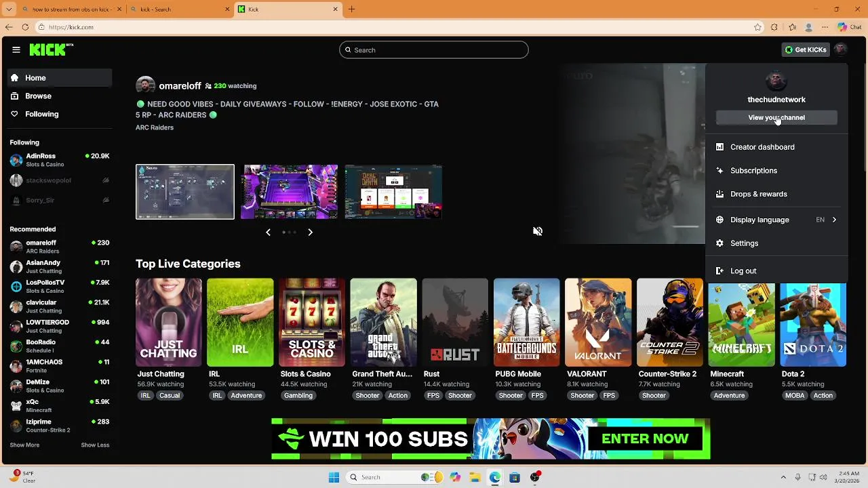Select the third featured stream thumbnail
The height and width of the screenshot is (488, 868).
pos(393,192)
